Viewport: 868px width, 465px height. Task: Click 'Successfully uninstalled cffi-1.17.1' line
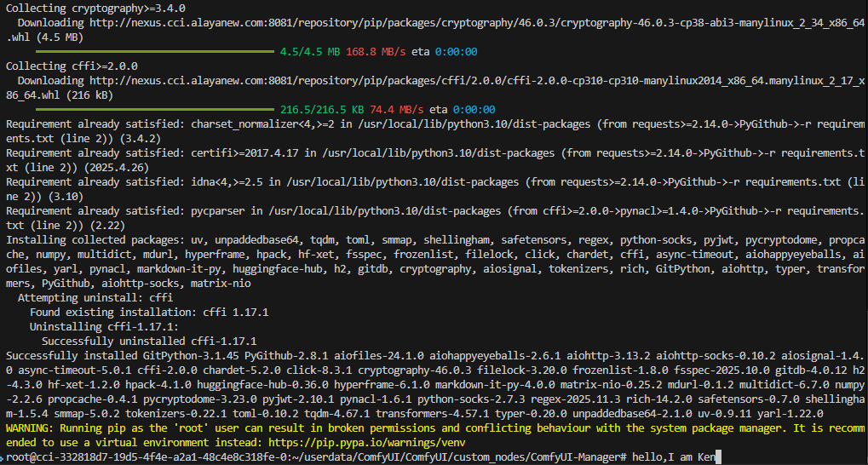point(149,341)
